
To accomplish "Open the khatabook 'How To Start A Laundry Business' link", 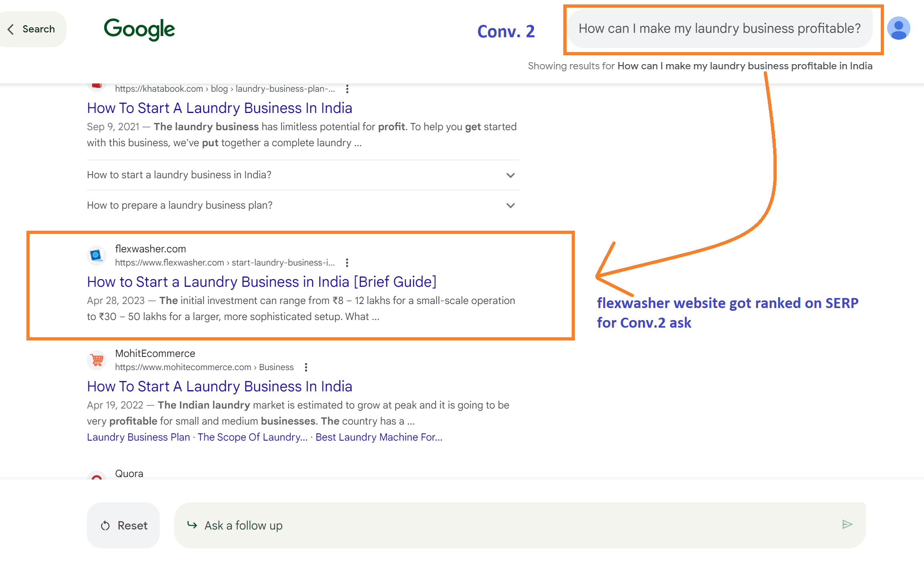I will click(219, 108).
